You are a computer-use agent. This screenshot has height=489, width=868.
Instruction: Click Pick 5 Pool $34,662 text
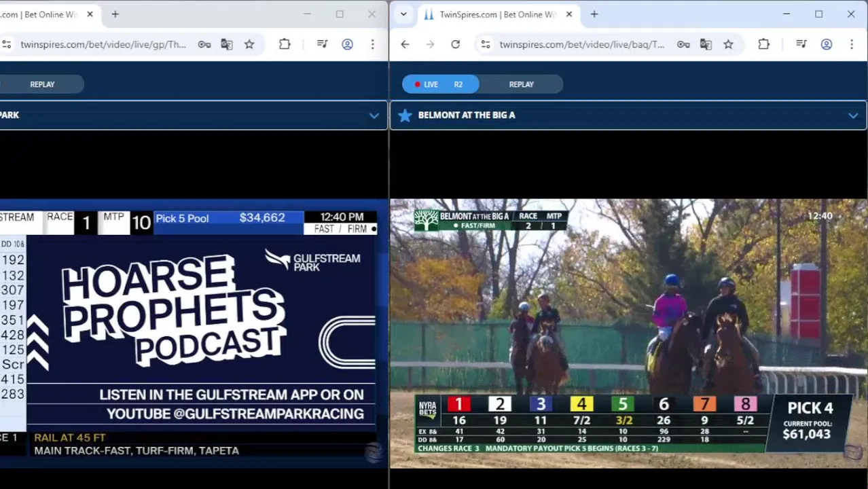[220, 218]
